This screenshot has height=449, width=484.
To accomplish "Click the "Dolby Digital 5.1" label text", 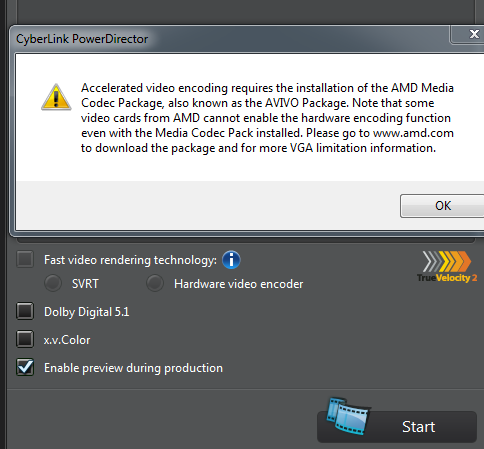I will [x=87, y=312].
